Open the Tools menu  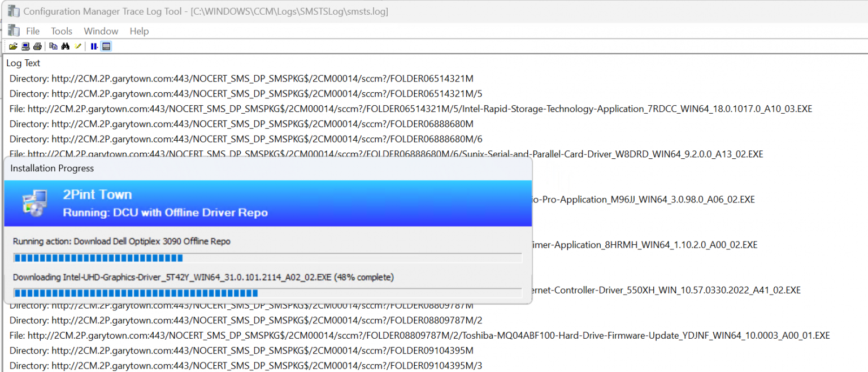(x=61, y=31)
